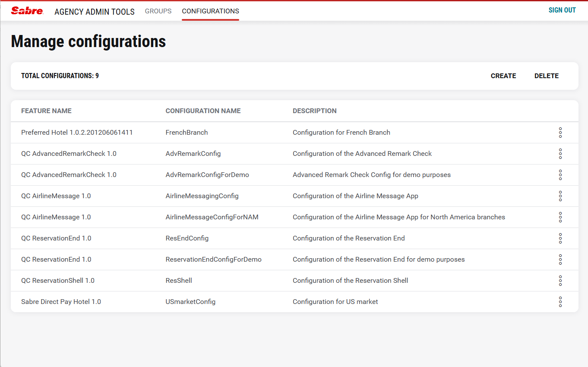The height and width of the screenshot is (367, 588).
Task: Open the options menu for AirlineMessageConfigForNAM
Action: 560,217
